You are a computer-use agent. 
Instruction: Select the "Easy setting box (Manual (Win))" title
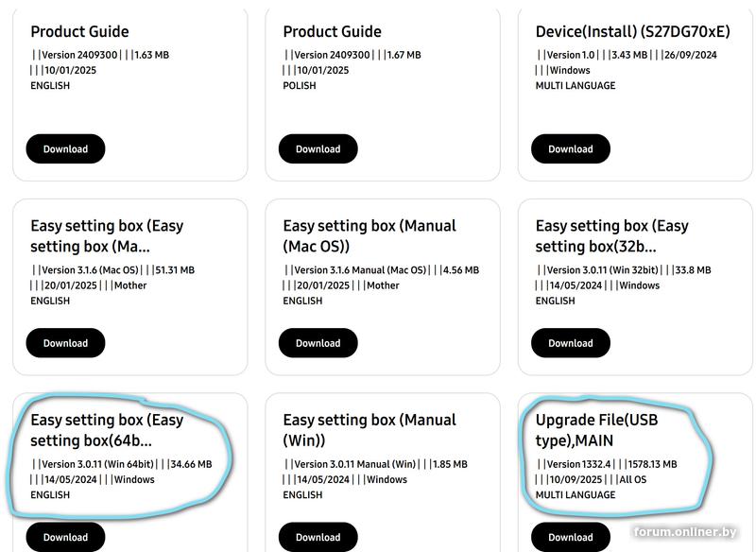tap(369, 430)
